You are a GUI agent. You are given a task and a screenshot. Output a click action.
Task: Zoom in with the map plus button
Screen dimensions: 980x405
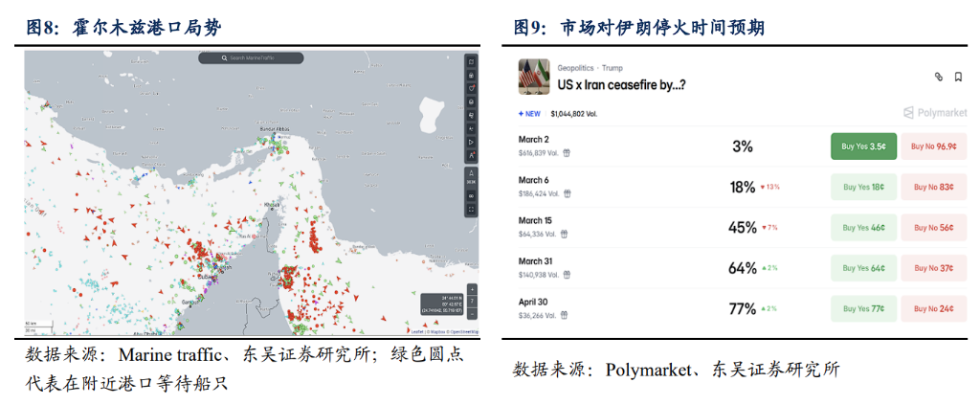[x=472, y=289]
